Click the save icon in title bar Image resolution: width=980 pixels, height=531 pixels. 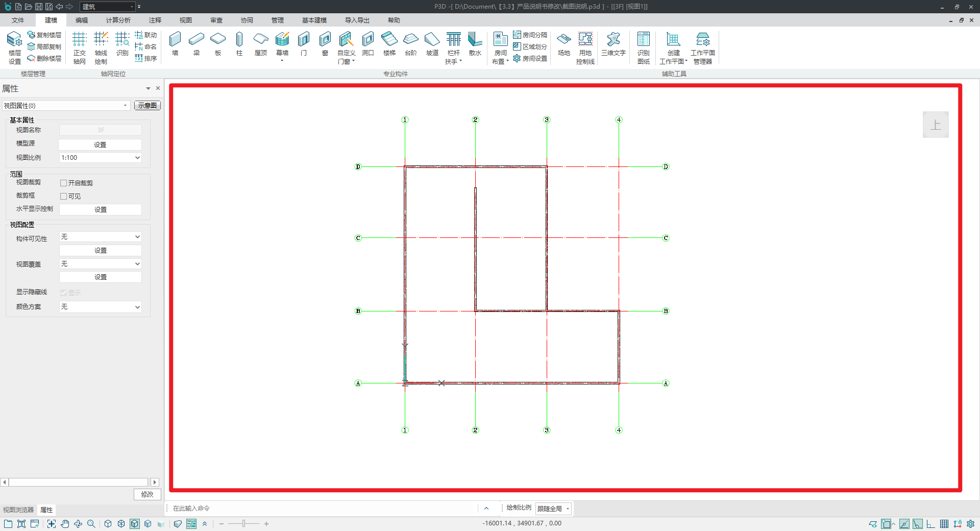point(39,7)
